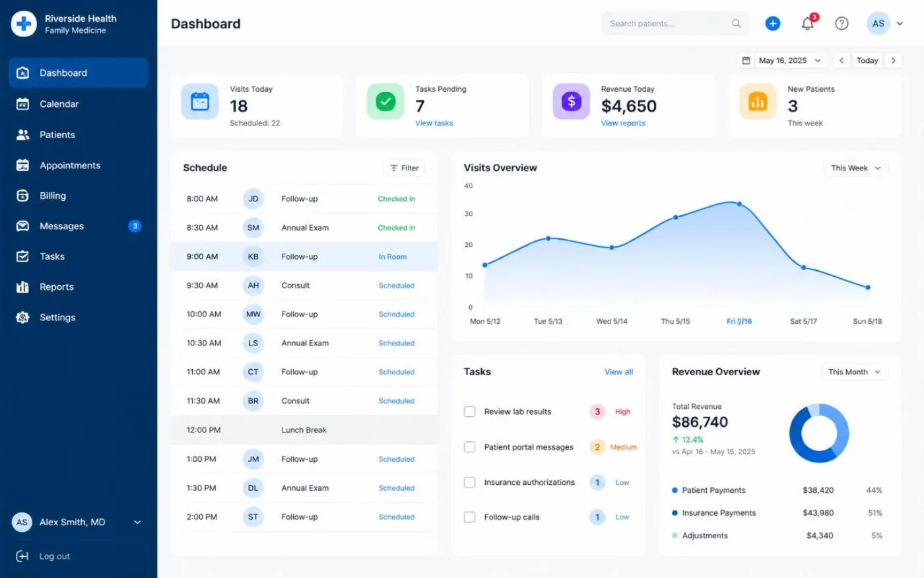Click the Messages unread badge showing 3

(135, 226)
